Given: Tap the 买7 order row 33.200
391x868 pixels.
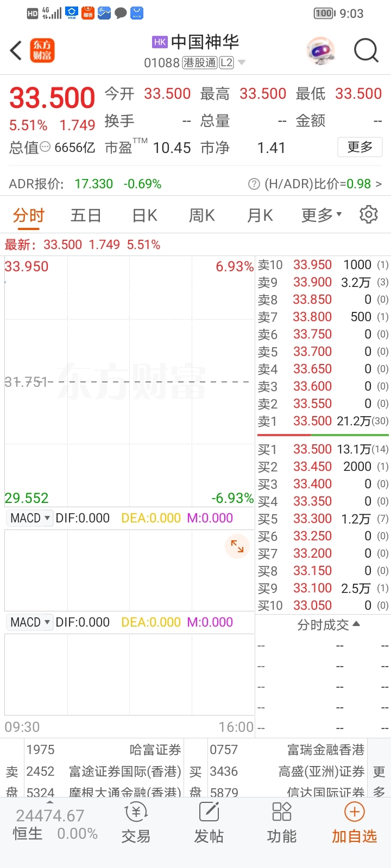Looking at the screenshot, I should tap(323, 553).
